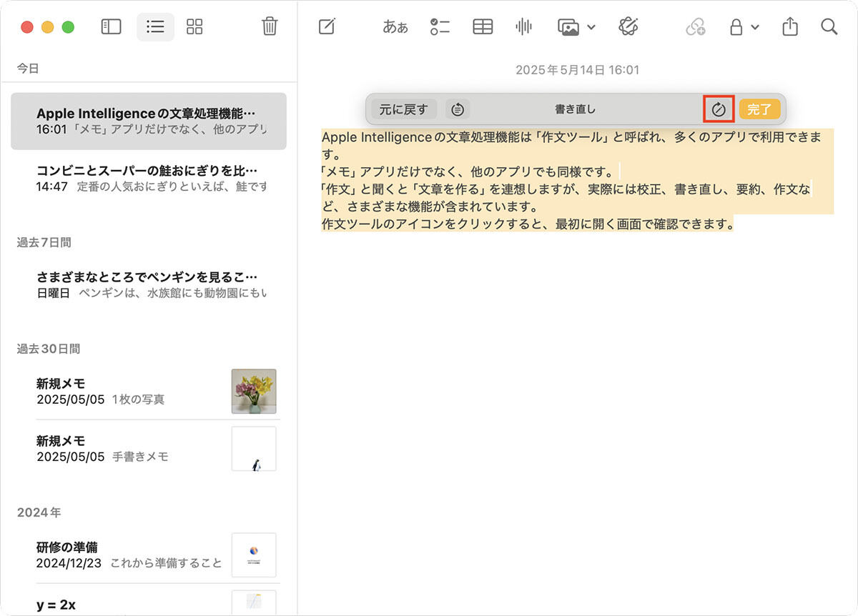Toggle the folder sidebar visibility
The width and height of the screenshot is (858, 616).
coord(111,27)
